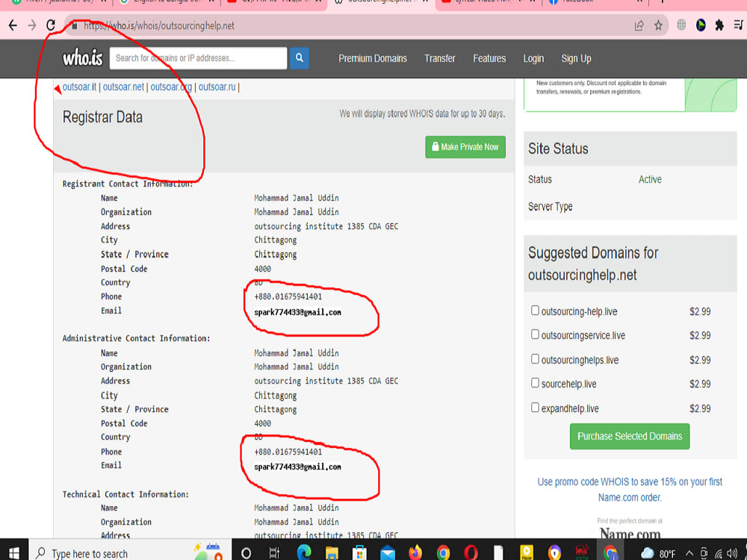
Task: Check the outsourcingservice.live domain box
Action: tap(535, 335)
